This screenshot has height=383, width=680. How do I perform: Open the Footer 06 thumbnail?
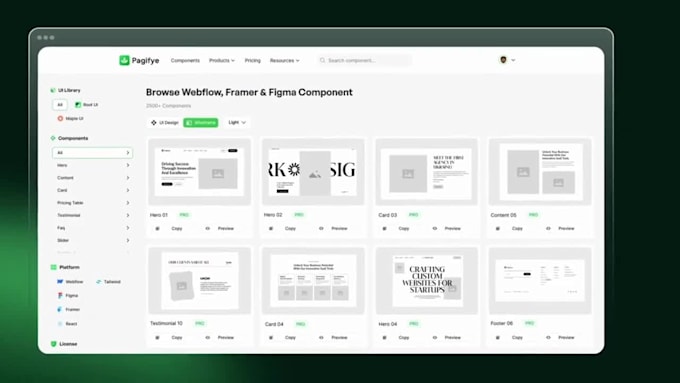coord(540,281)
